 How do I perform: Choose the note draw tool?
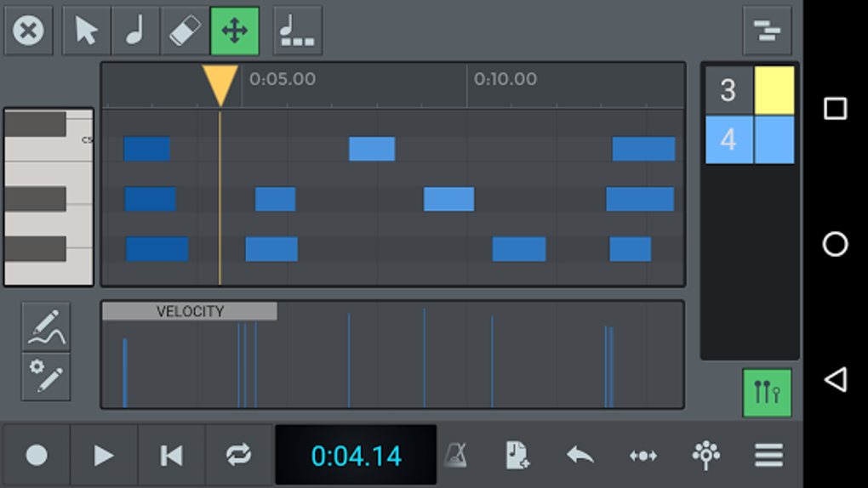tap(135, 31)
